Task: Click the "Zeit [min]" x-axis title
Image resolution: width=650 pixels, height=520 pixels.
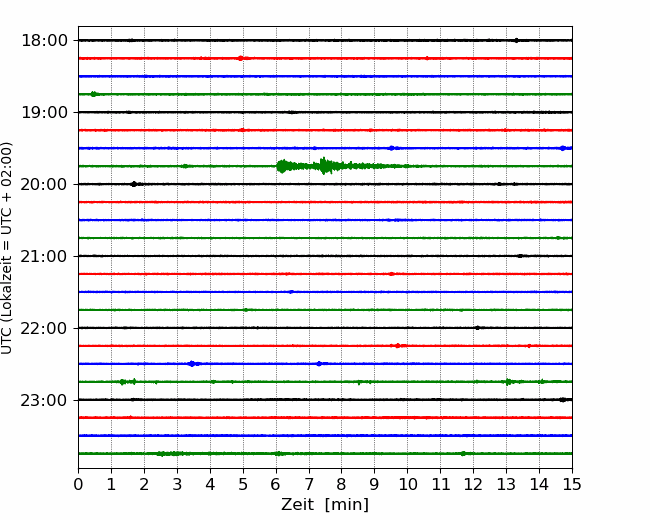Action: click(325, 505)
